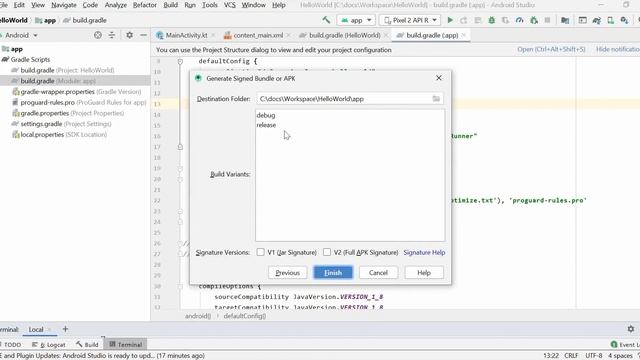Browse for destination folder with folder icon
640x360 pixels.
[x=436, y=99]
